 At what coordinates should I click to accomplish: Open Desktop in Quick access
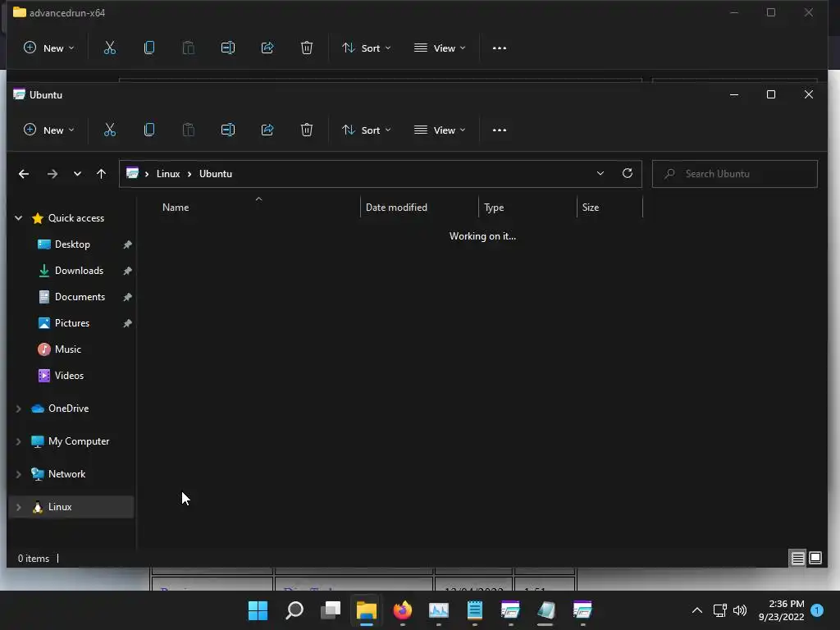coord(72,244)
